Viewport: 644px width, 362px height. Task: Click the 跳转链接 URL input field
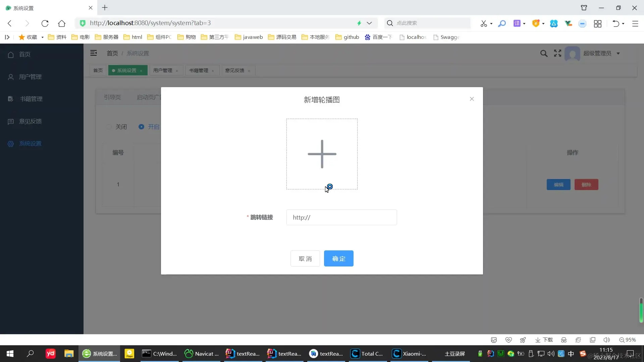(x=341, y=217)
